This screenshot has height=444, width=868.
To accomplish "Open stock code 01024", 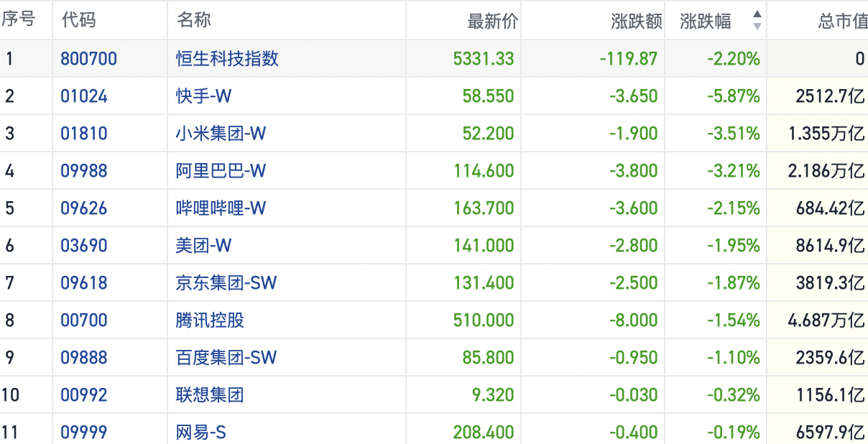I will [x=84, y=96].
